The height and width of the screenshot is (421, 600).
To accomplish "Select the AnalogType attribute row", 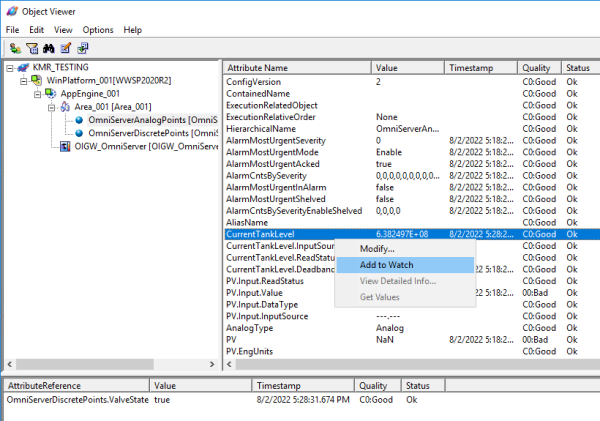I will (412, 328).
